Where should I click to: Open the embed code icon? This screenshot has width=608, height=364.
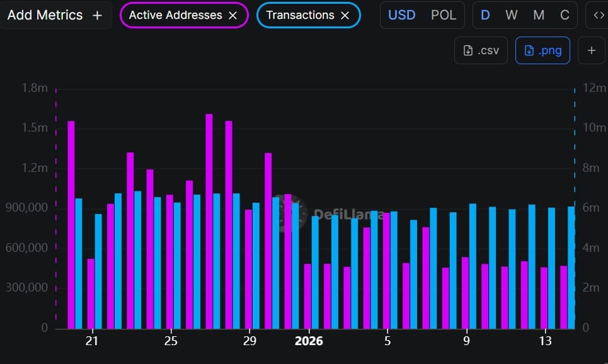click(x=599, y=14)
